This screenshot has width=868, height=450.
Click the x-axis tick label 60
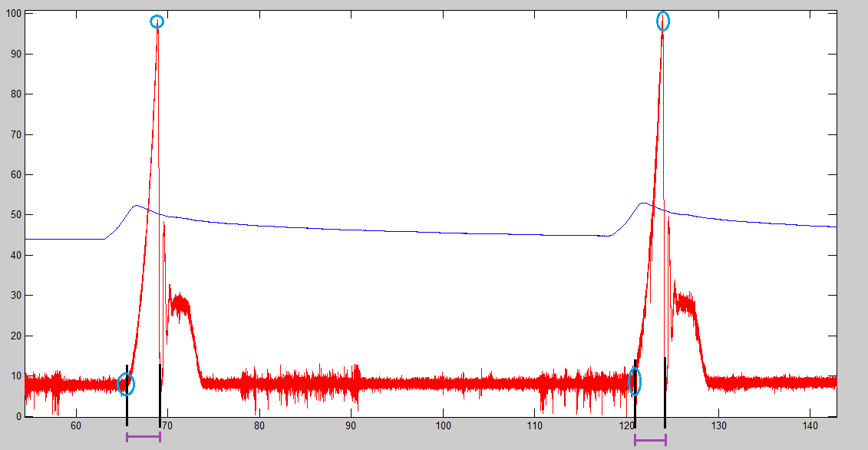[x=75, y=425]
